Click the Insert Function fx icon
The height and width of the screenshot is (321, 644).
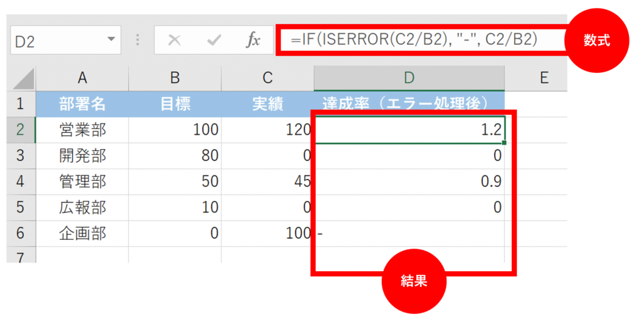[x=253, y=41]
